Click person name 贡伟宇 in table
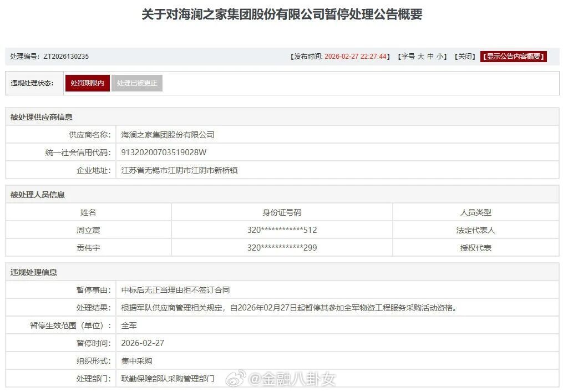 click(x=88, y=248)
